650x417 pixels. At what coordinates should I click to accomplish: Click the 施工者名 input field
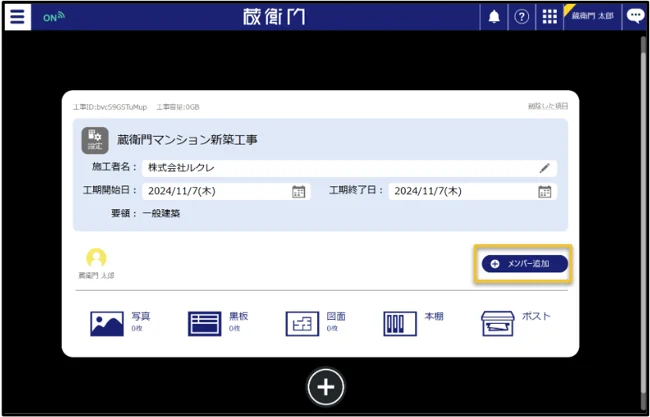point(340,168)
